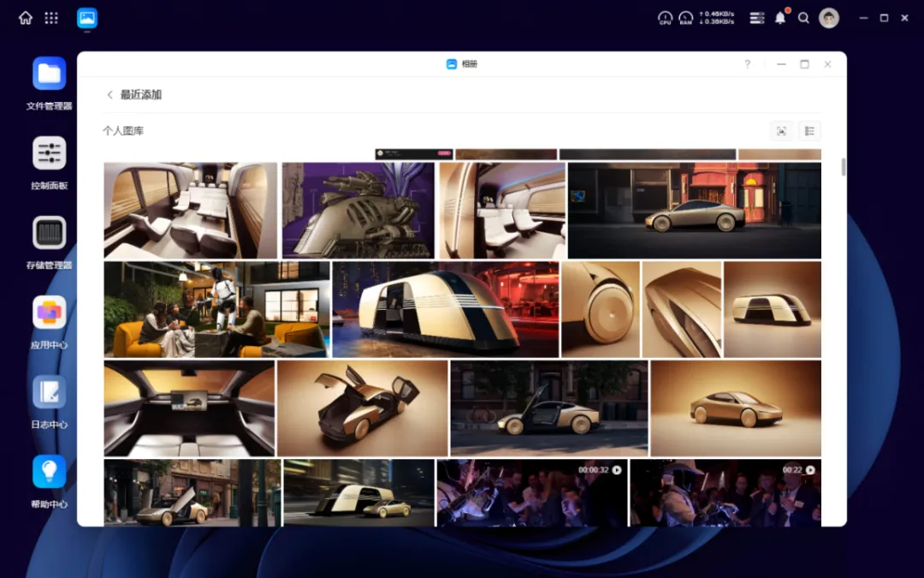Open the 应用中心 app center
This screenshot has height=578, width=924.
click(x=49, y=313)
